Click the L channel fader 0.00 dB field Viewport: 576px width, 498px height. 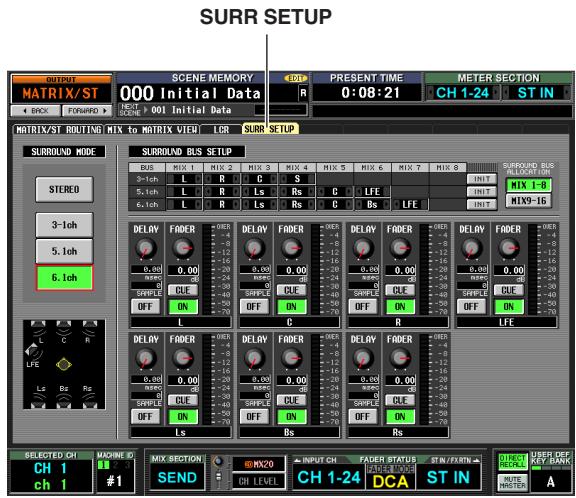pyautogui.click(x=183, y=271)
